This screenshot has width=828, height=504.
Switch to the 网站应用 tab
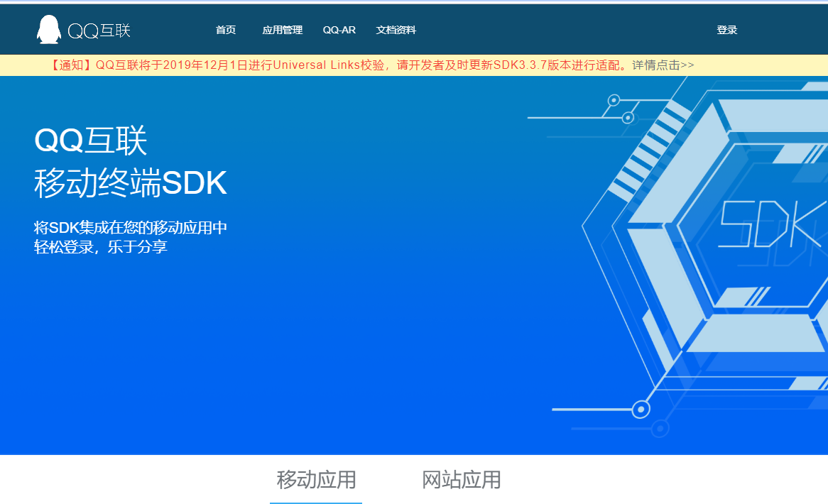(x=461, y=480)
